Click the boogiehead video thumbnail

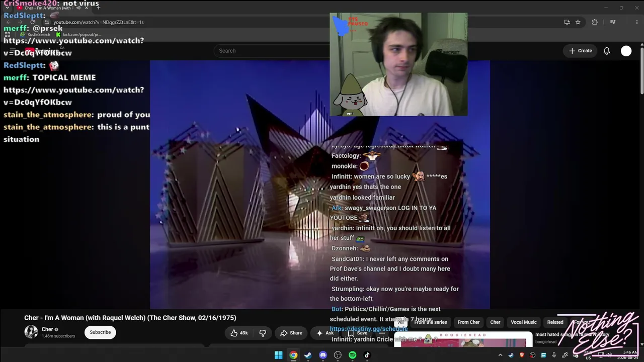(463, 339)
